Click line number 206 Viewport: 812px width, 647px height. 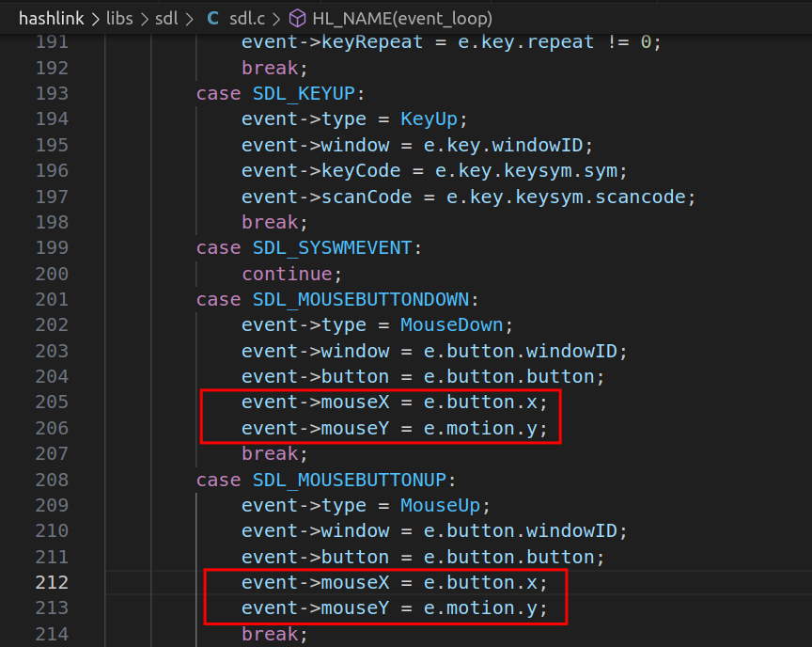point(52,429)
